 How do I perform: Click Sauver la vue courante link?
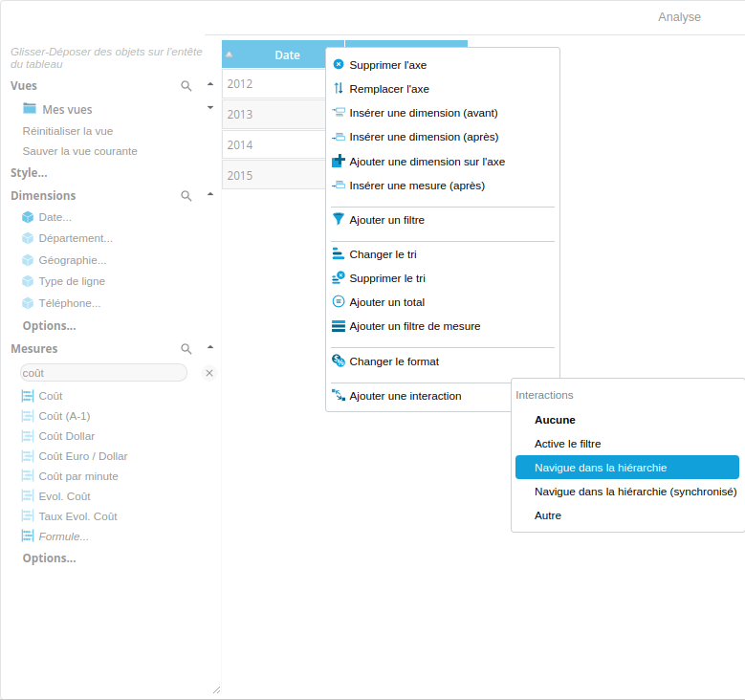[x=79, y=151]
